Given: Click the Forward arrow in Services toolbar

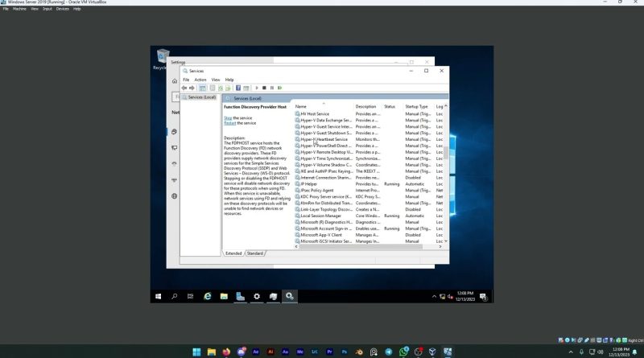Looking at the screenshot, I should pyautogui.click(x=192, y=88).
